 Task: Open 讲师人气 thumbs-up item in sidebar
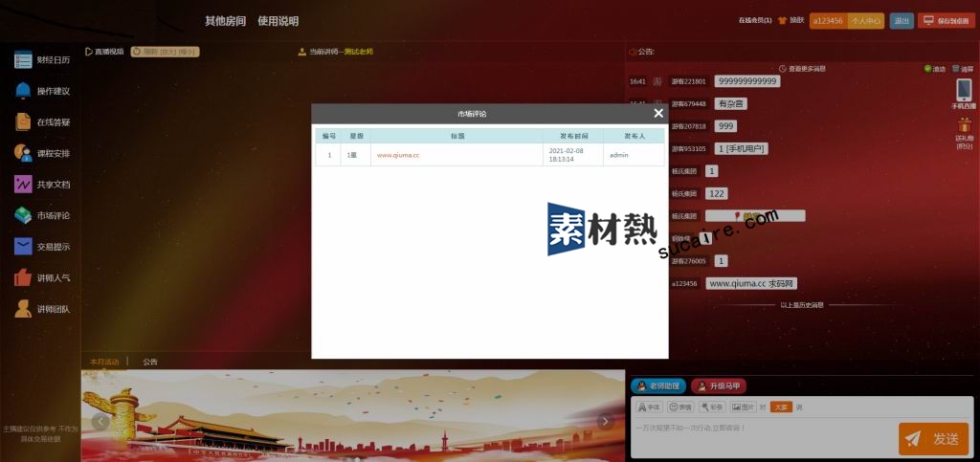point(42,277)
